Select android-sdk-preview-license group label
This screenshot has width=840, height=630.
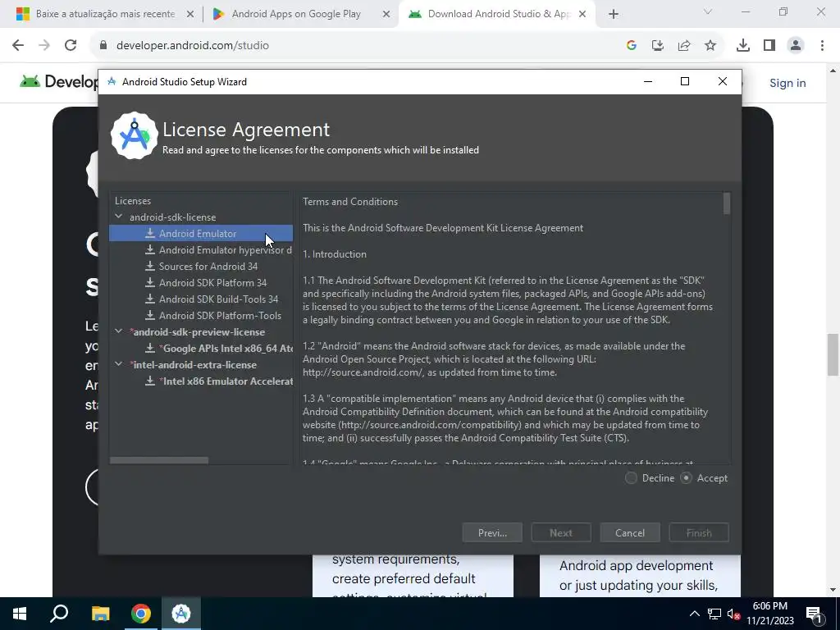click(x=197, y=331)
